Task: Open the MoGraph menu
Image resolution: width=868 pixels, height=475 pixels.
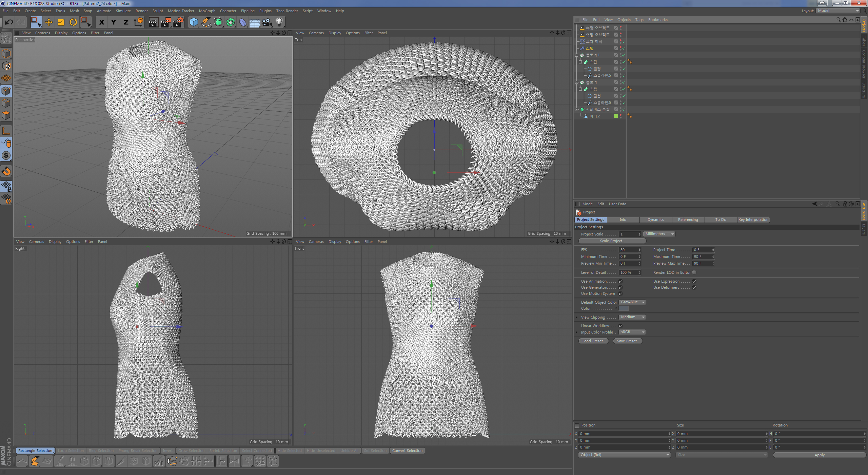Action: tap(207, 11)
